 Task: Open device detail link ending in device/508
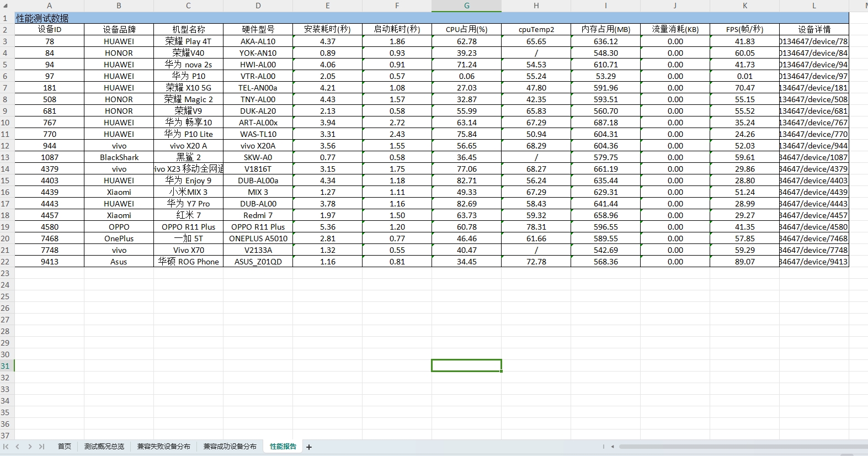pos(814,99)
